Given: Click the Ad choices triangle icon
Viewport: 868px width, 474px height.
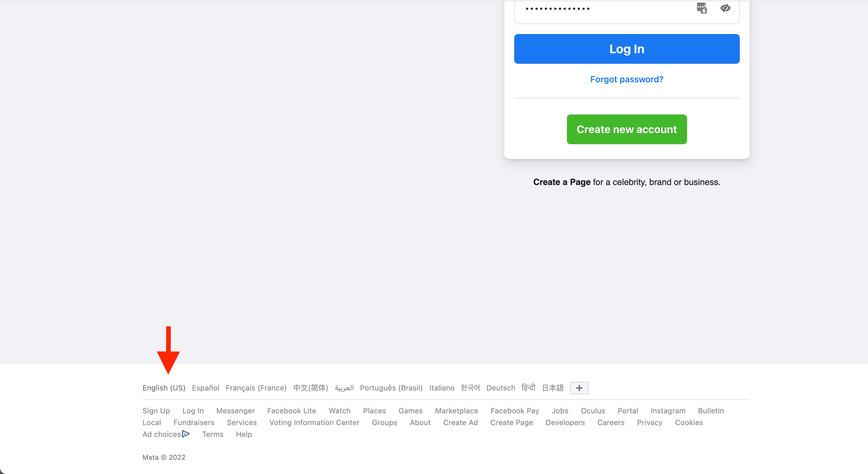Looking at the screenshot, I should tap(186, 433).
